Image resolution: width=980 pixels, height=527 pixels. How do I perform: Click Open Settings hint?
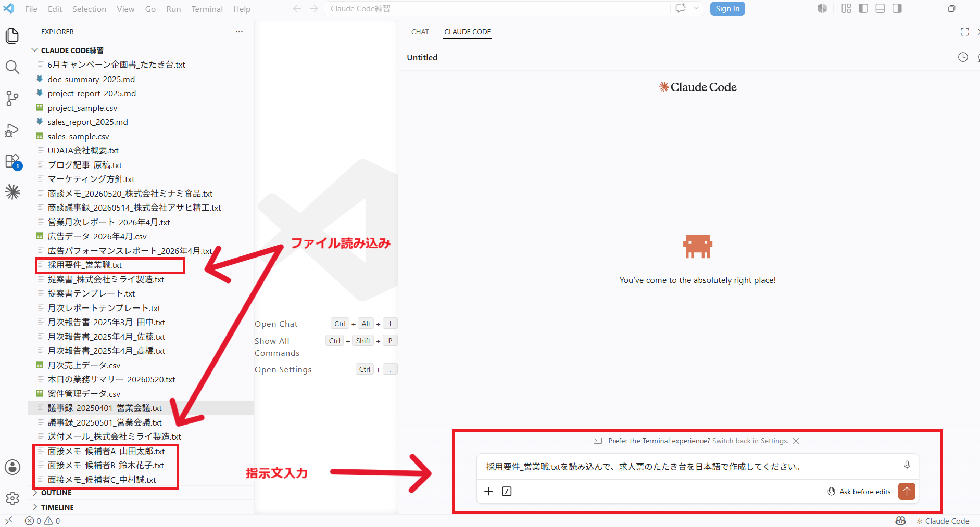(283, 369)
